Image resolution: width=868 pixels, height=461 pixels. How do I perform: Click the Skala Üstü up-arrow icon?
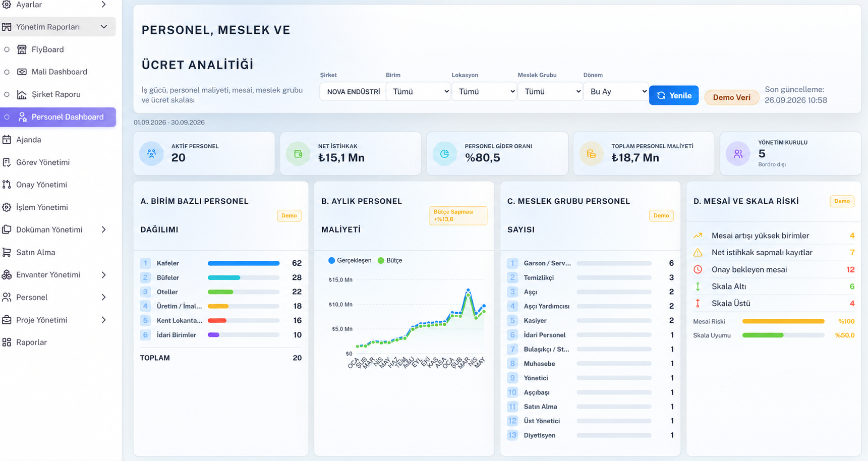point(698,303)
